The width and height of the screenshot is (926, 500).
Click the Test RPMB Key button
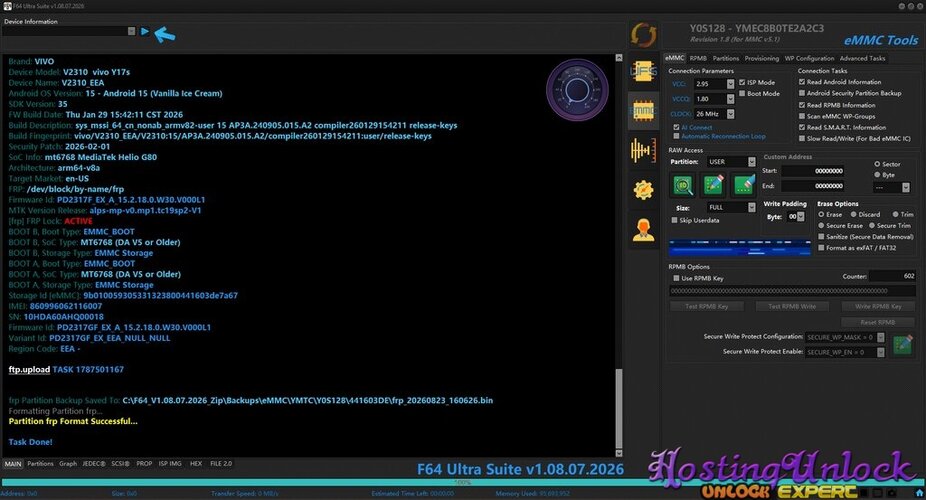click(x=706, y=306)
